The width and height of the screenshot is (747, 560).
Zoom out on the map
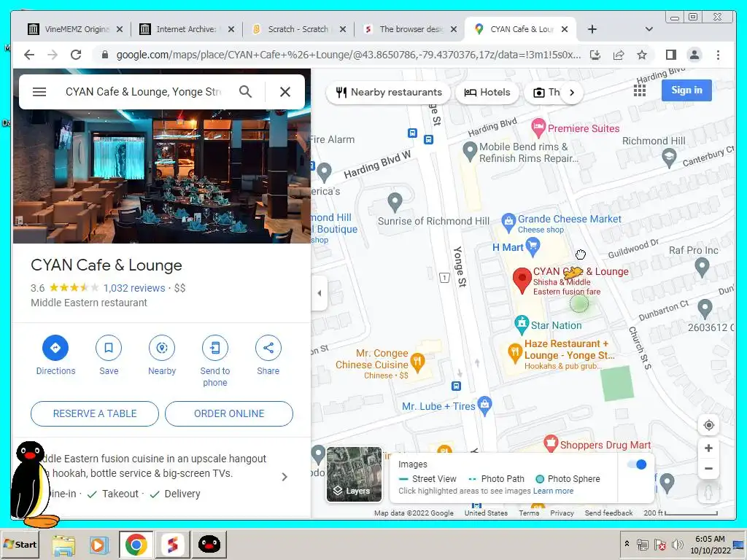click(708, 469)
